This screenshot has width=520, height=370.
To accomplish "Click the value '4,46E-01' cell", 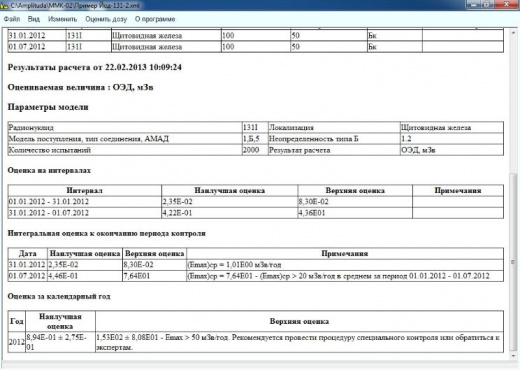I will click(x=85, y=276).
